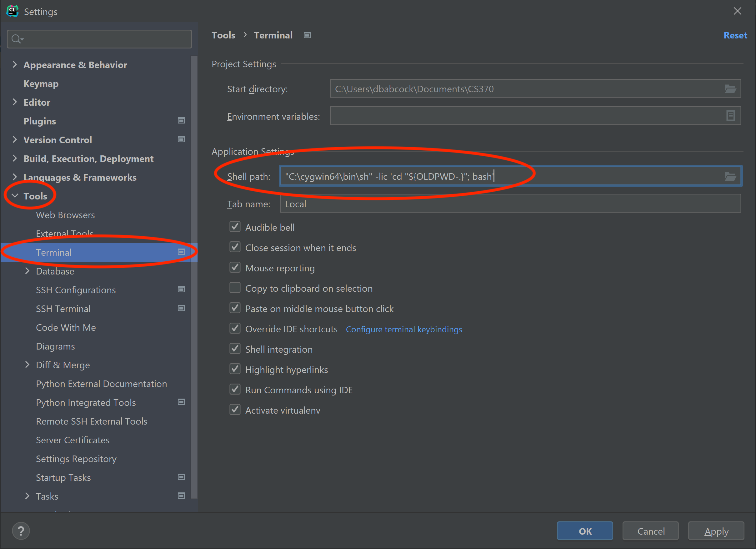
Task: Browse folder icon for Start directory
Action: click(x=730, y=89)
